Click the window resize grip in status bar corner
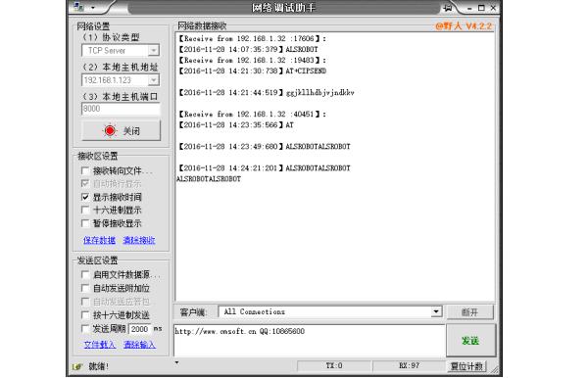588x378 pixels. (496, 370)
